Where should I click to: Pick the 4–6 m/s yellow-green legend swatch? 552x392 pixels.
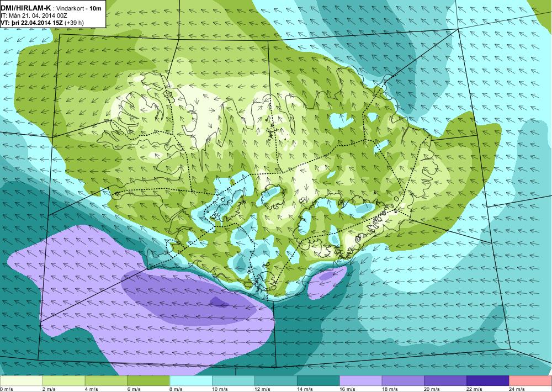[106, 381]
